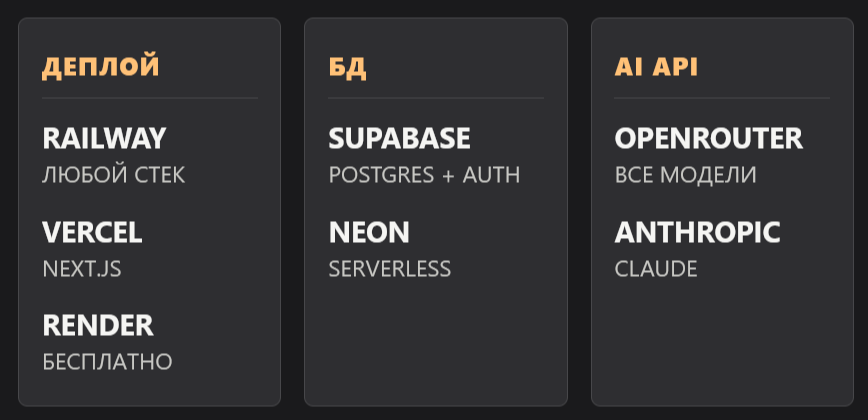
Task: Click the SERVERLESS label under Neon
Action: 389,269
